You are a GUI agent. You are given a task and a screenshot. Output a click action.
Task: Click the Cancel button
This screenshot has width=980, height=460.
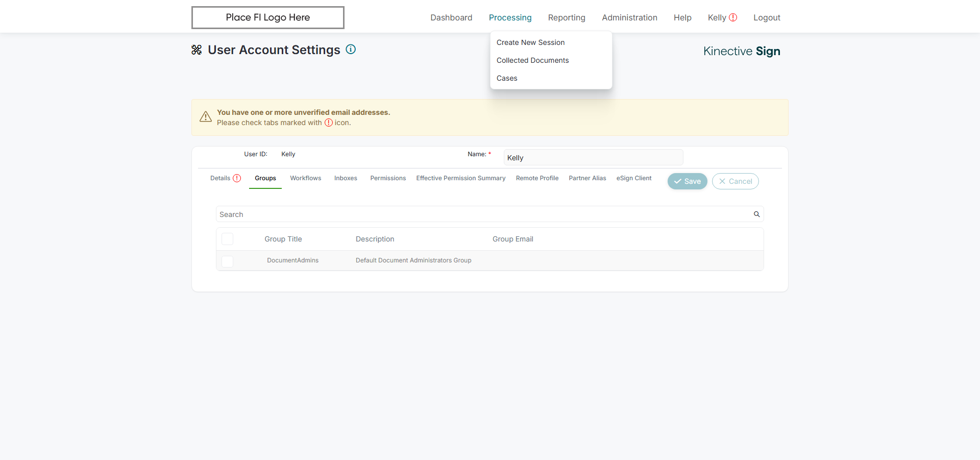pyautogui.click(x=736, y=181)
